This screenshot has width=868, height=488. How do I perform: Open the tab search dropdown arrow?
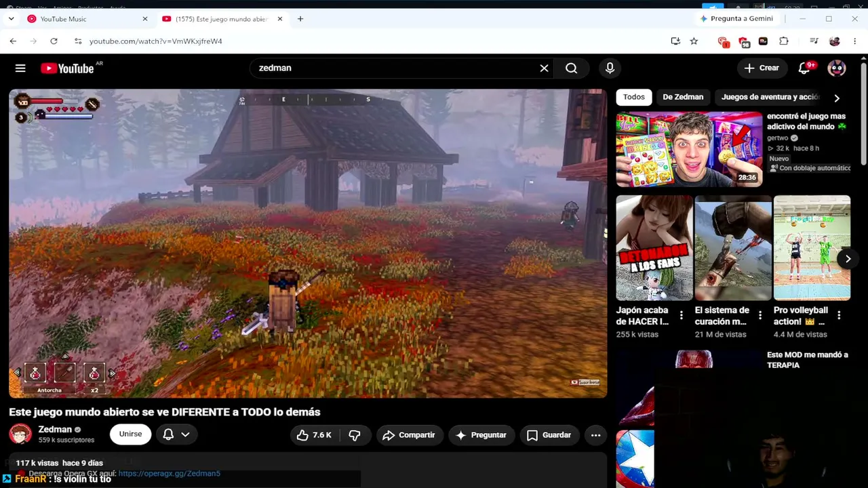(x=11, y=19)
